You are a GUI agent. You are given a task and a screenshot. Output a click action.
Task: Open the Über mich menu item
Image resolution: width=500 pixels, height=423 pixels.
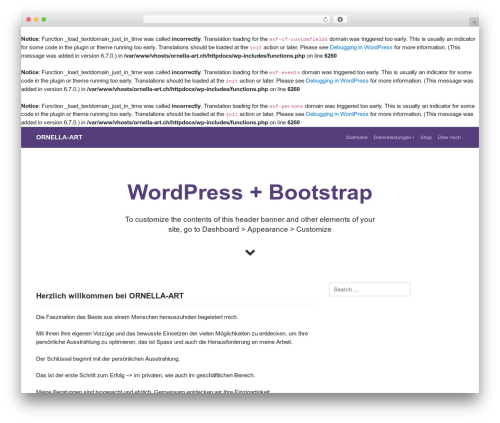click(x=449, y=137)
